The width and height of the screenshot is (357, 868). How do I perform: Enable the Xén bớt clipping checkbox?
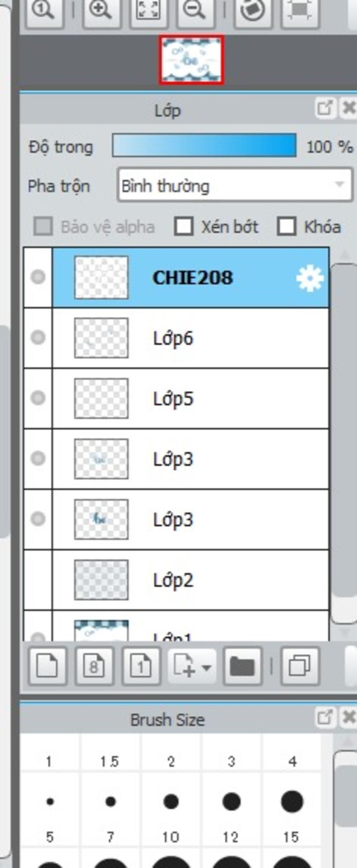click(x=183, y=226)
